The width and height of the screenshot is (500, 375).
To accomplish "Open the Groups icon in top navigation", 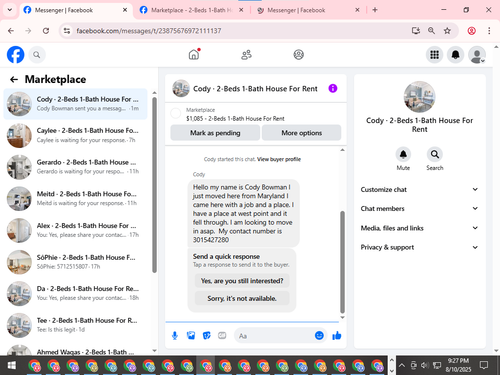I will (x=298, y=54).
